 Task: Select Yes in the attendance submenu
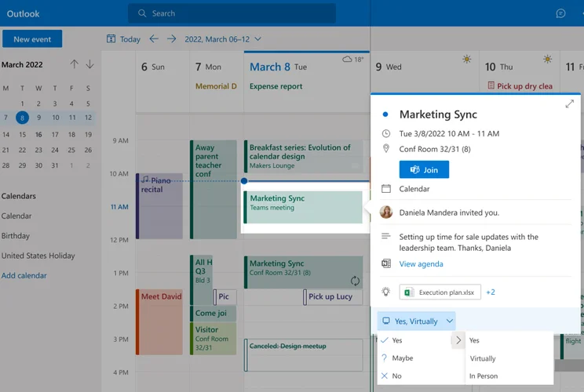coord(474,340)
